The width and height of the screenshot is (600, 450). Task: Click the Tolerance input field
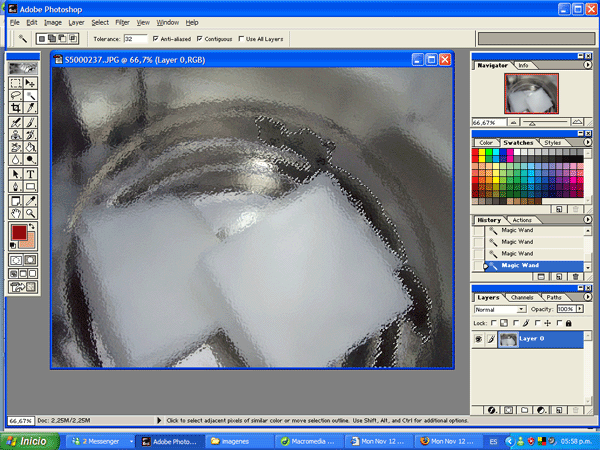pos(135,39)
